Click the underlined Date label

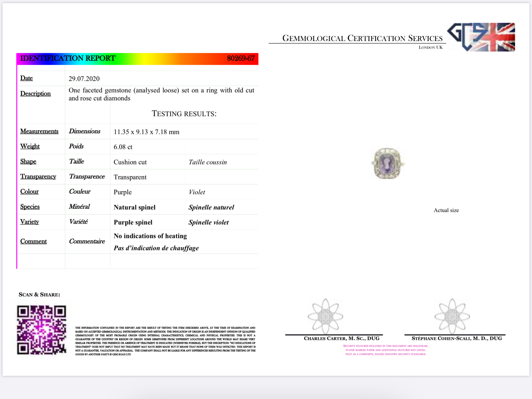26,78
